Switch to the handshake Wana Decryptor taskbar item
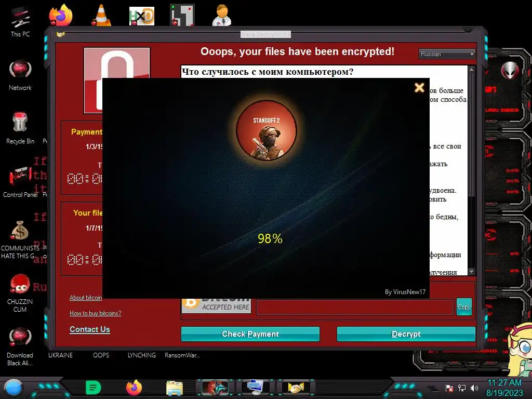Image resolution: width=532 pixels, height=399 pixels. 296,388
